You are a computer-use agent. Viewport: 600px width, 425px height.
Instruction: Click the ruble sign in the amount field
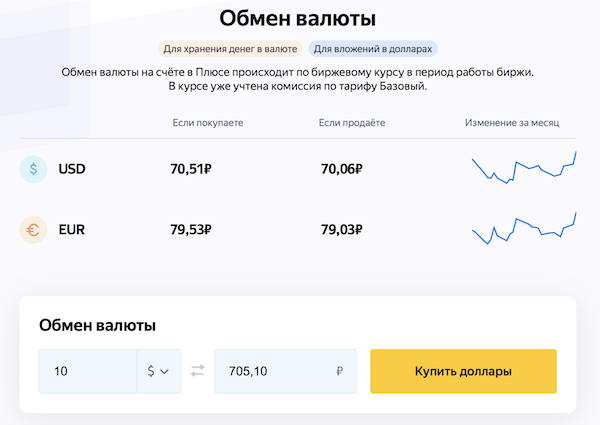coord(339,371)
